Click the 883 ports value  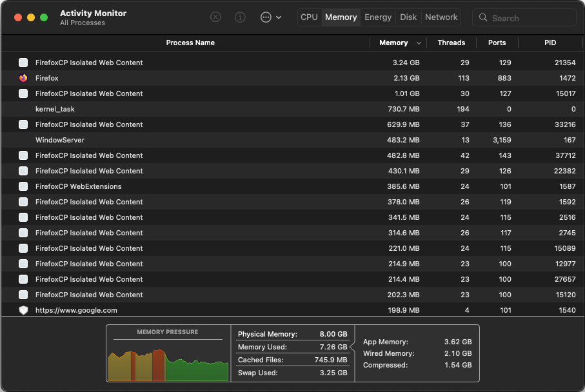coord(504,78)
